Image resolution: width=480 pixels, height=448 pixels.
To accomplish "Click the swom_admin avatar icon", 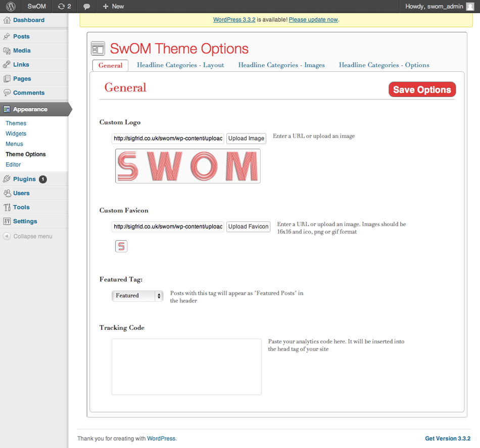I will 470,7.
